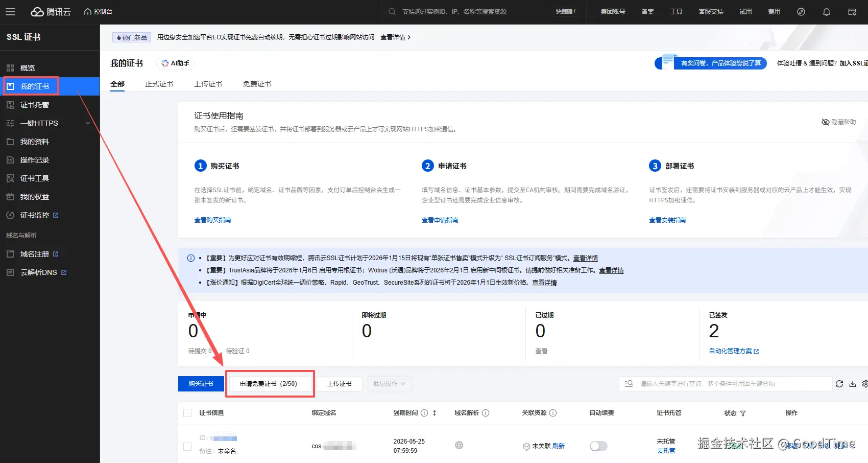Show the 到期时间 info tooltip icon
This screenshot has width=868, height=463.
(424, 413)
